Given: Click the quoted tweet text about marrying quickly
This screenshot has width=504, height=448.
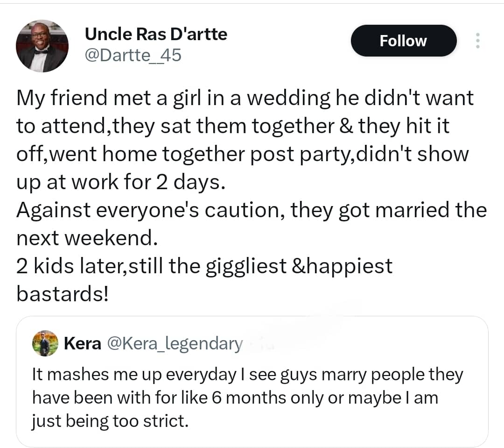Looking at the screenshot, I should pyautogui.click(x=247, y=397).
